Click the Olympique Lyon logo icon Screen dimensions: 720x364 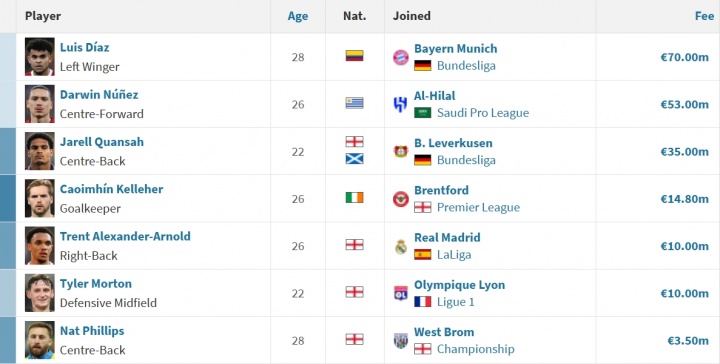tap(400, 293)
